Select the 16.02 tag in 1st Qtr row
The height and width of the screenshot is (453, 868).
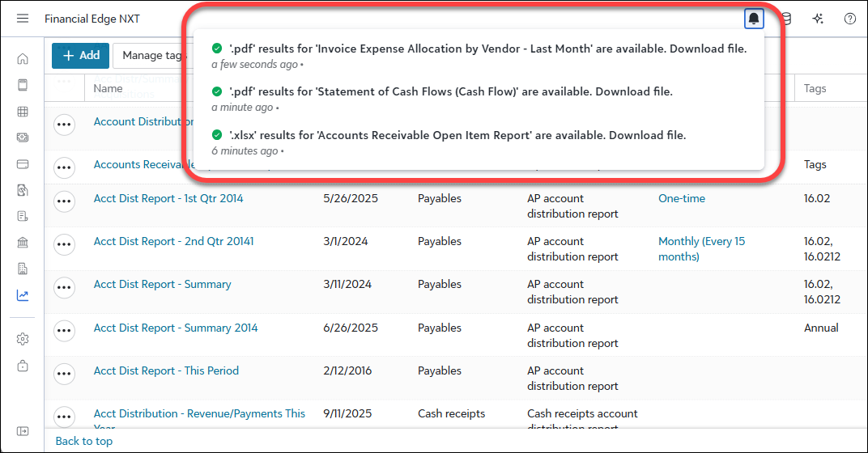click(x=817, y=198)
